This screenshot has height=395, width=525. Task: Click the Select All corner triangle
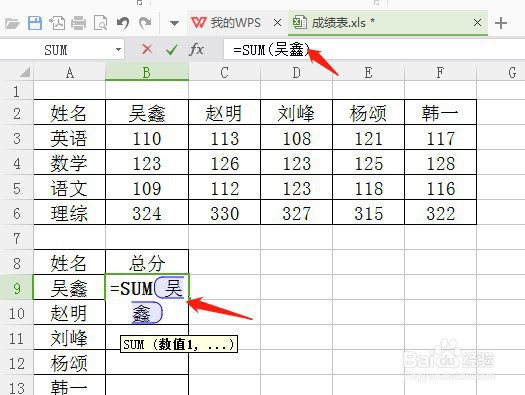click(x=25, y=72)
